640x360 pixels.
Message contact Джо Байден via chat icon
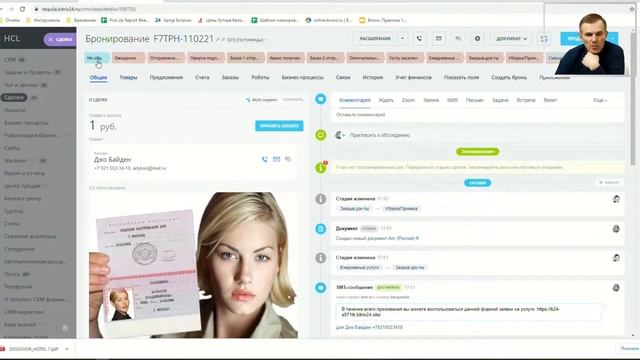pos(288,159)
